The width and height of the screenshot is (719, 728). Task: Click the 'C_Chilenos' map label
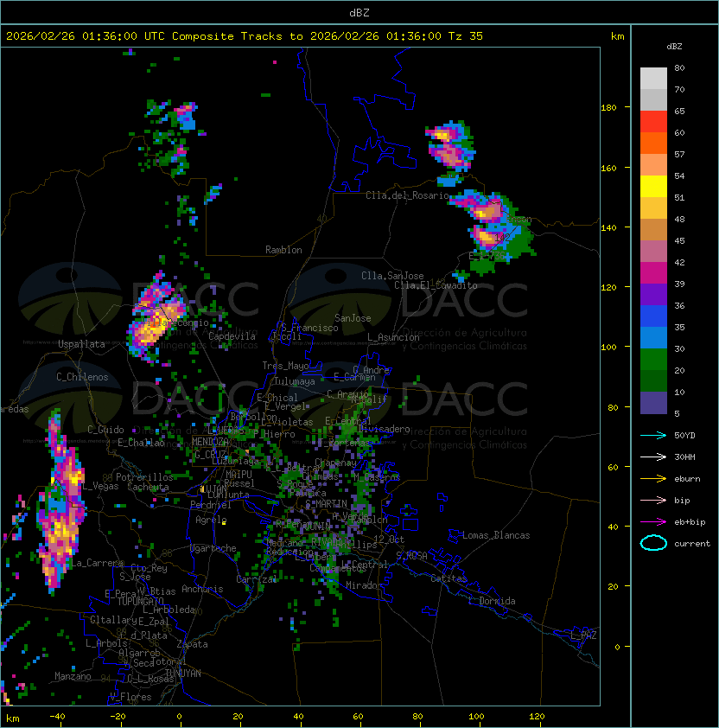[x=82, y=377]
